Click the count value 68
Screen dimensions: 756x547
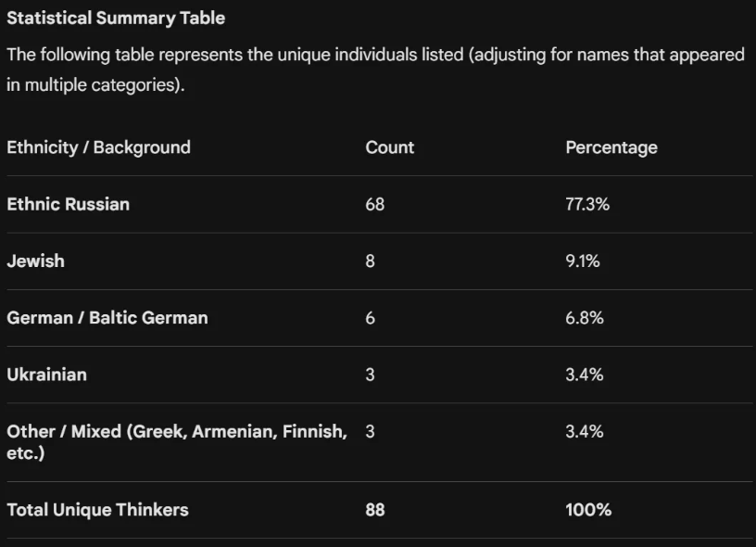tap(374, 204)
